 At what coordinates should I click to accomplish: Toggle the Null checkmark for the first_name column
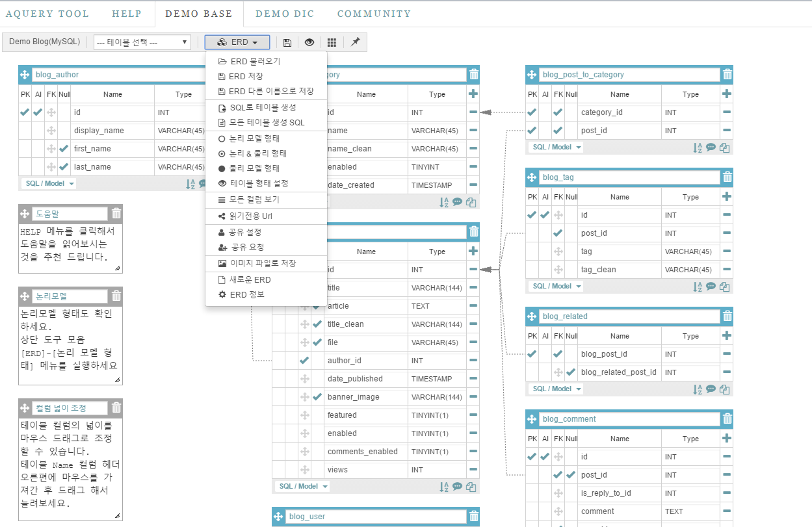pyautogui.click(x=64, y=149)
